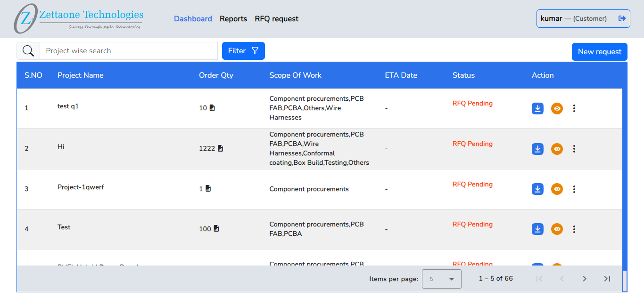View details of test q1 project

557,108
